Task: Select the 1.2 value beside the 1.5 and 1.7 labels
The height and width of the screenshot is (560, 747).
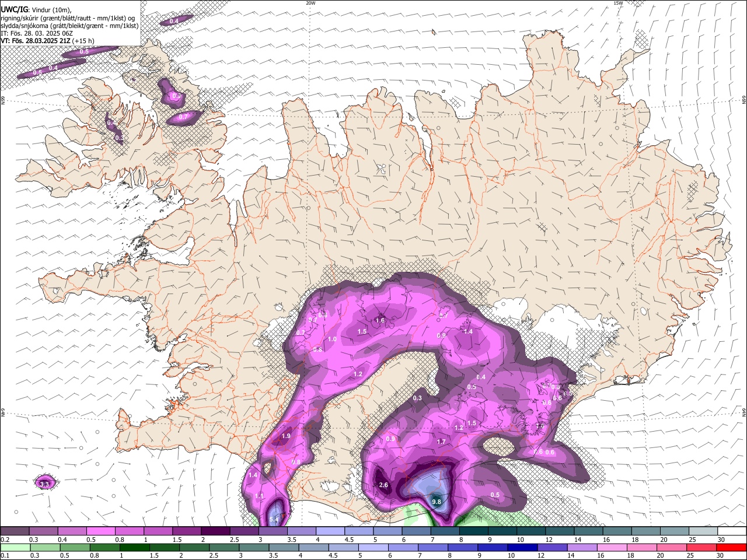Action: [x=459, y=428]
